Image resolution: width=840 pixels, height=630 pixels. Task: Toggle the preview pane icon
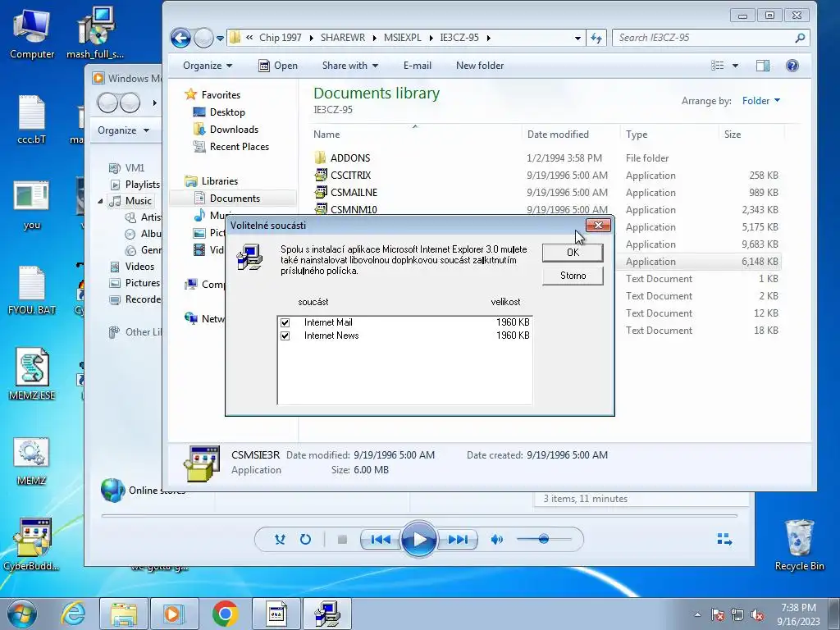click(763, 66)
